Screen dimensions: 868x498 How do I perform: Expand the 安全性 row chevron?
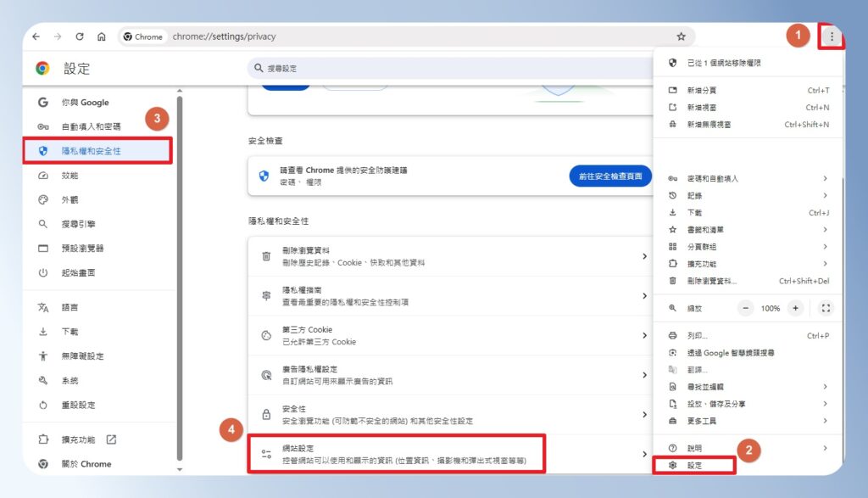(x=644, y=415)
